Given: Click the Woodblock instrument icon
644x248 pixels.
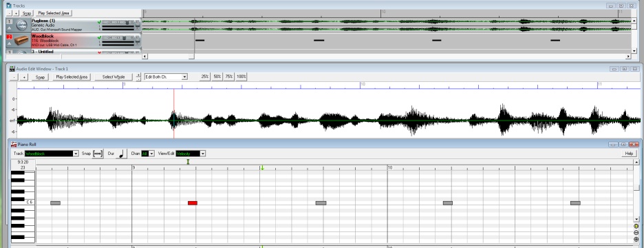Looking at the screenshot, I should (21, 41).
